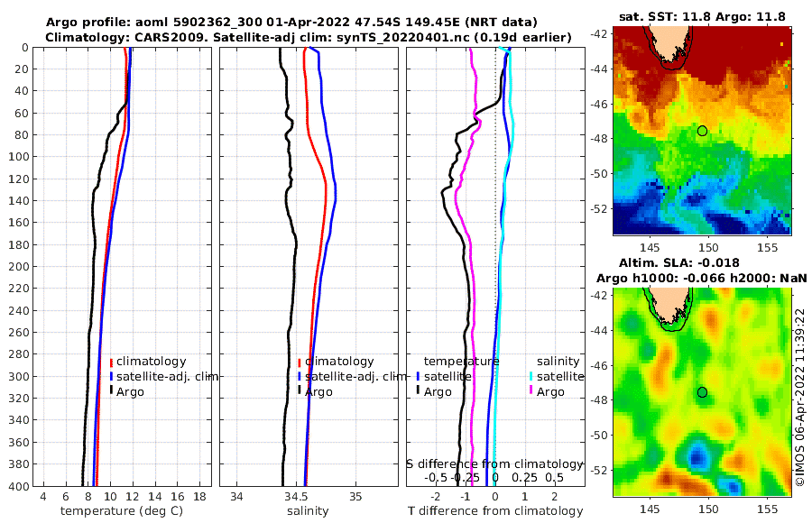Click the 'temperature (deg C)' axis label

(122, 511)
